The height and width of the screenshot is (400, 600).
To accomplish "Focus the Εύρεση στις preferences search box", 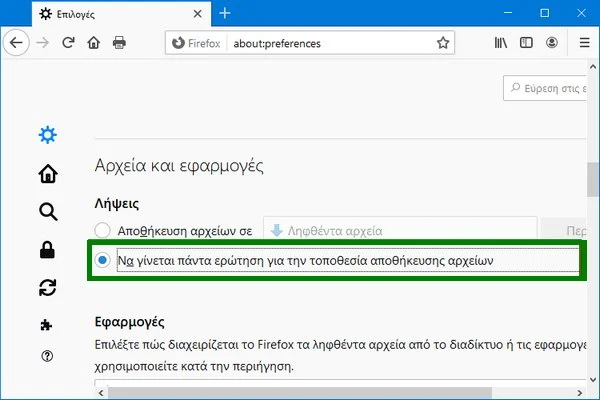I will [x=545, y=88].
